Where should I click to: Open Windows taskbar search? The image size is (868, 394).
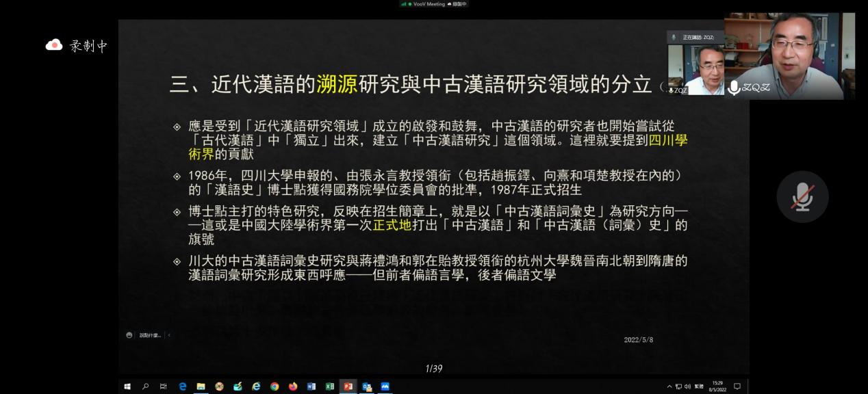coord(145,386)
